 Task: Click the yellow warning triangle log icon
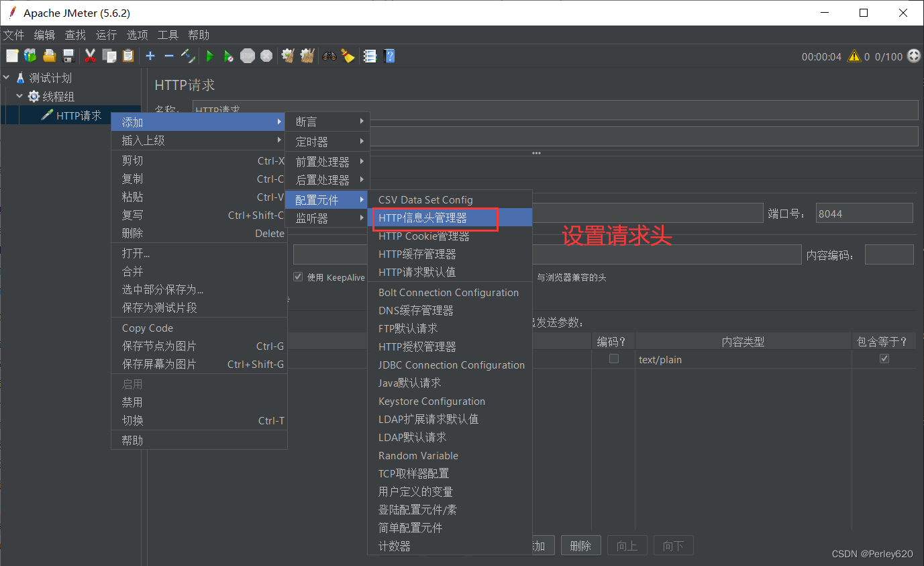(854, 56)
